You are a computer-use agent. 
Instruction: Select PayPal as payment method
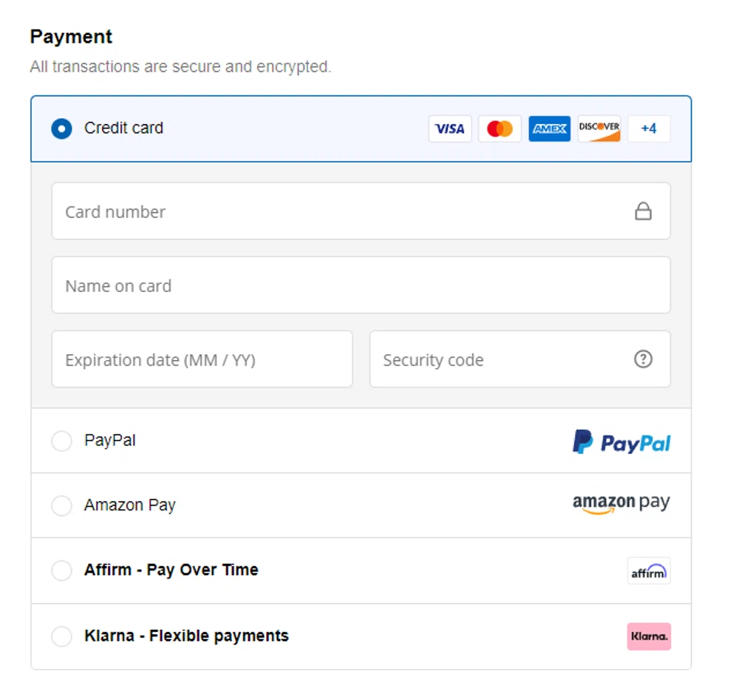tap(62, 441)
